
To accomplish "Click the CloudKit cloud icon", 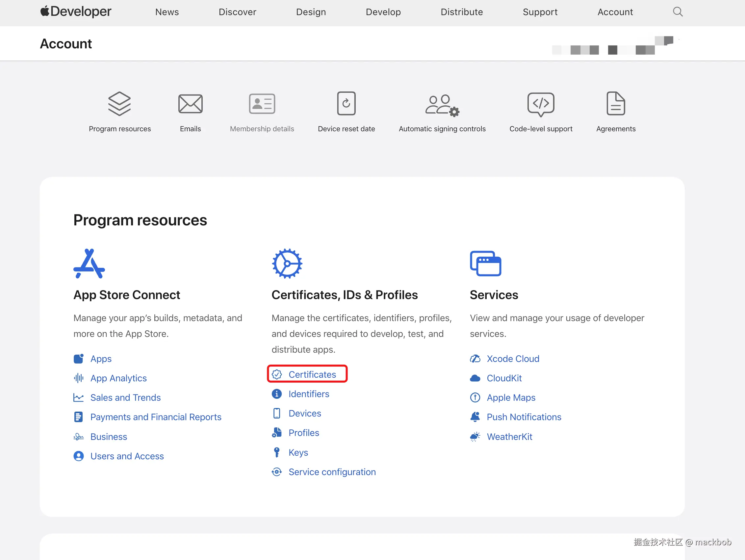I will pyautogui.click(x=475, y=378).
